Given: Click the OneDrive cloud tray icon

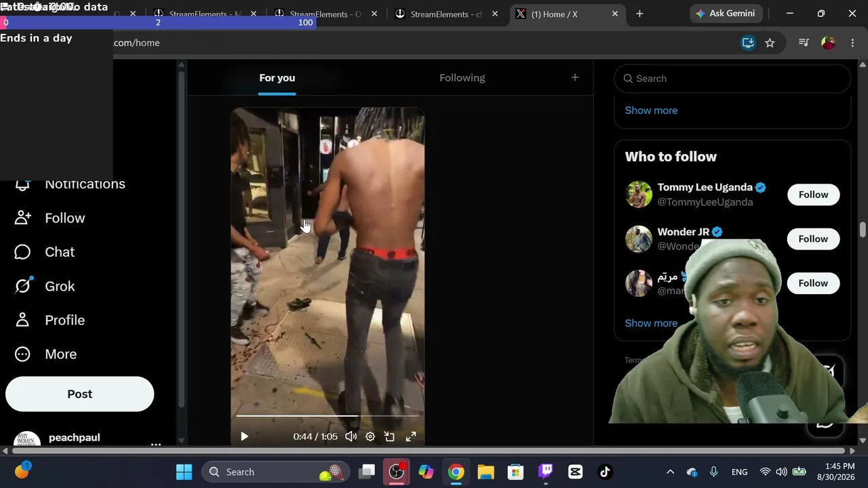Looking at the screenshot, I should click(692, 472).
